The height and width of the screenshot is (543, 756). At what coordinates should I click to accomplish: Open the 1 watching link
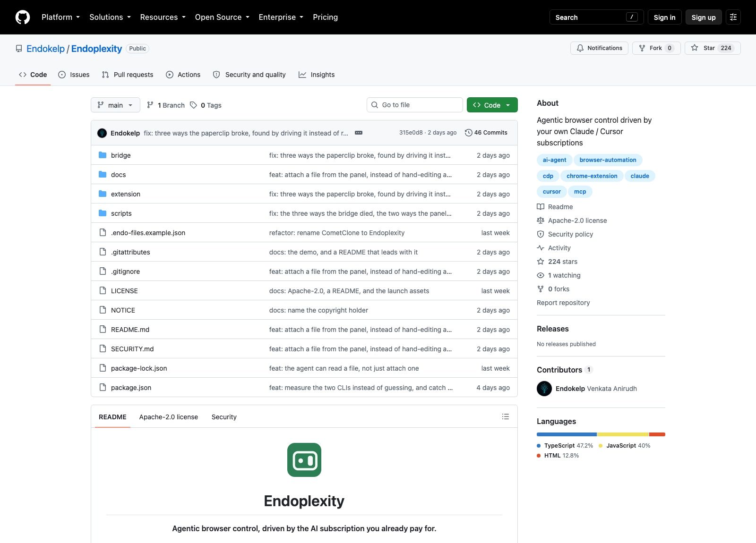click(x=559, y=275)
